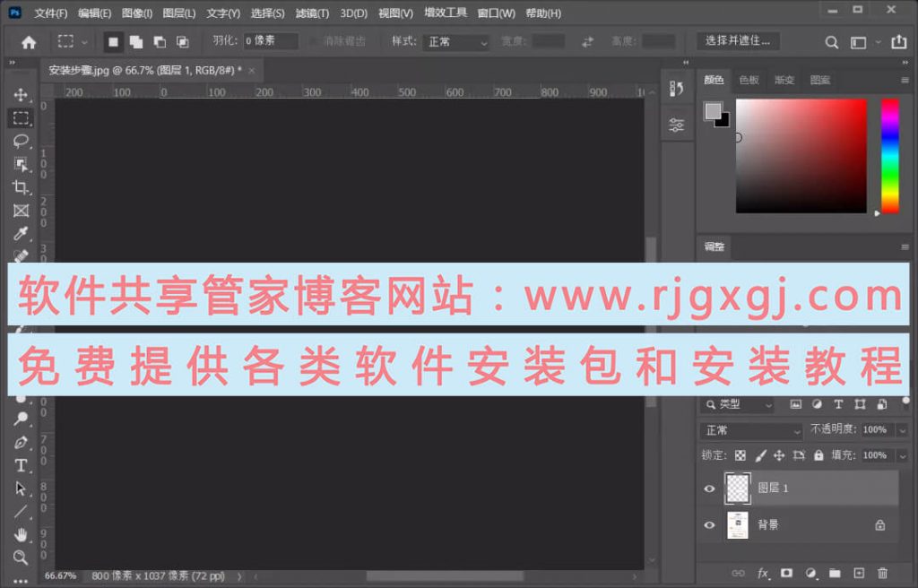This screenshot has height=588, width=918.
Task: Select the Zoom tool
Action: click(x=21, y=557)
